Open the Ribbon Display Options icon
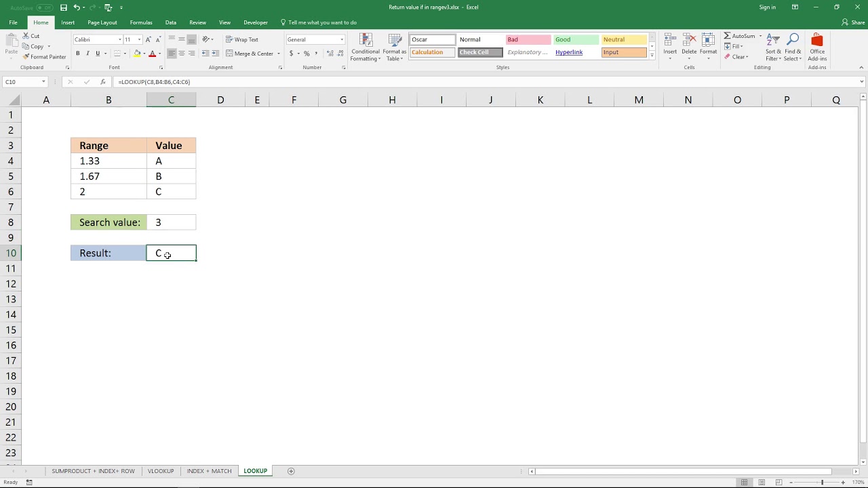 coord(795,7)
